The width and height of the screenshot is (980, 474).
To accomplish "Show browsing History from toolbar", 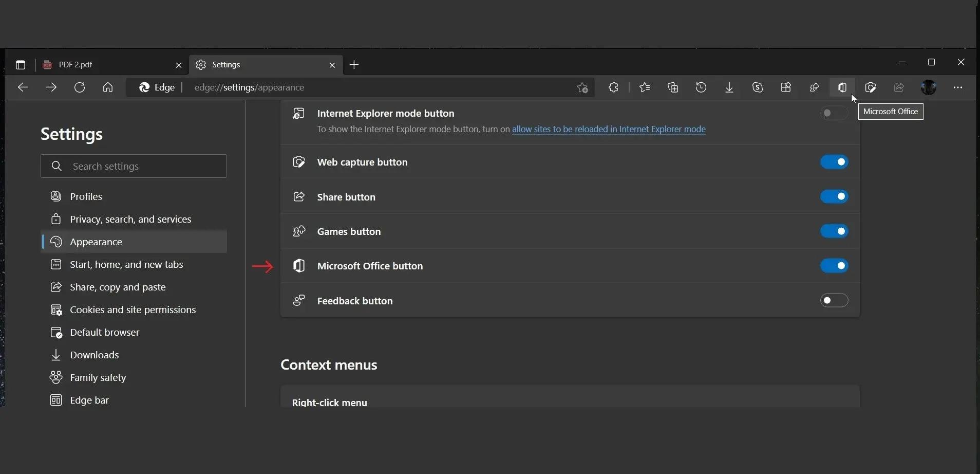I will click(701, 87).
